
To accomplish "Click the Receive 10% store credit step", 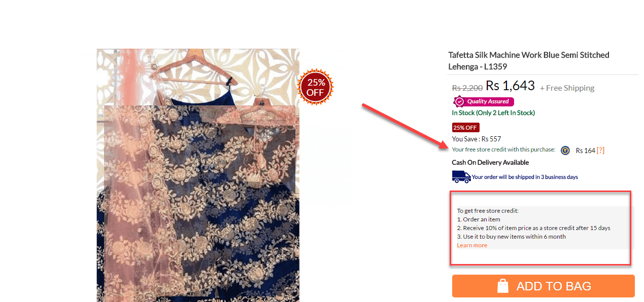I will tap(534, 228).
